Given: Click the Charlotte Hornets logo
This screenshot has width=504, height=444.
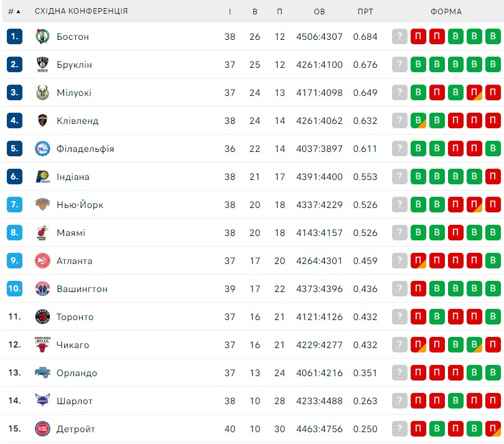Looking at the screenshot, I should click(42, 400).
